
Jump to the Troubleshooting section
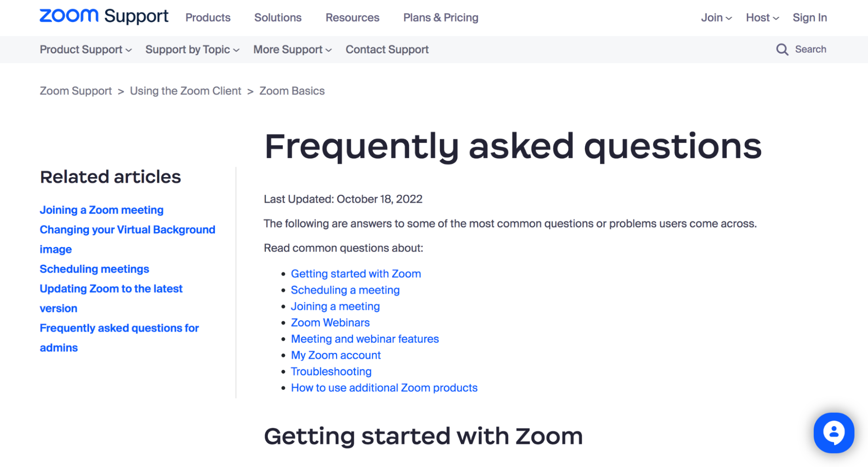click(x=331, y=372)
